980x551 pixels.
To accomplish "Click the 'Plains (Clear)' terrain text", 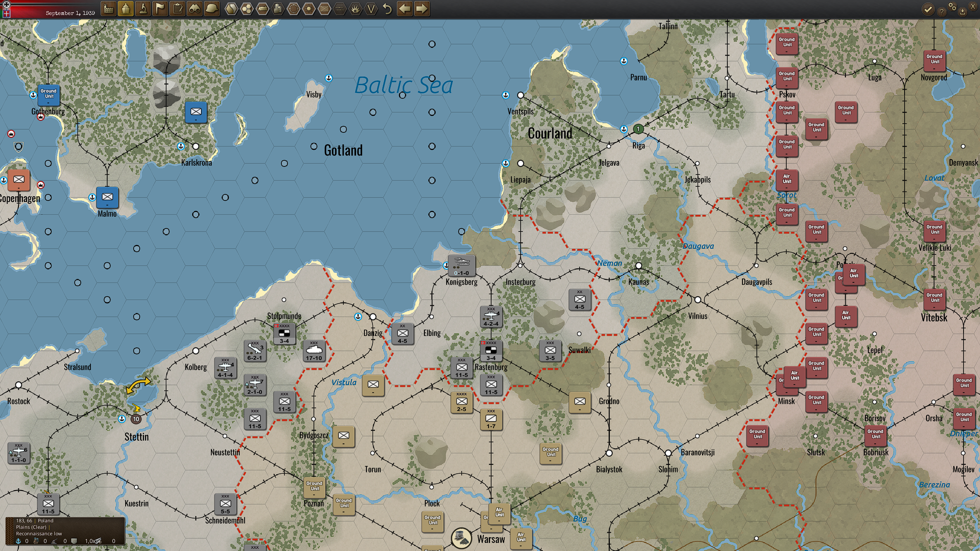I will point(31,527).
